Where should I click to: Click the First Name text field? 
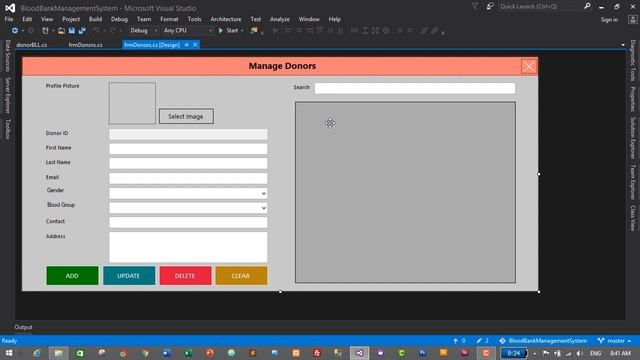click(188, 149)
